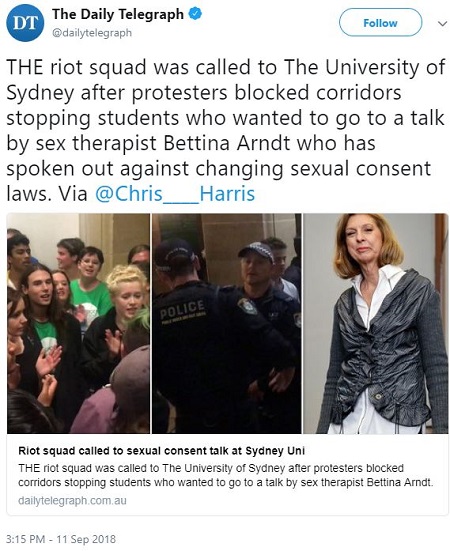
Task: Visit the dailytelegraph.com.au domain link
Action: (x=72, y=500)
